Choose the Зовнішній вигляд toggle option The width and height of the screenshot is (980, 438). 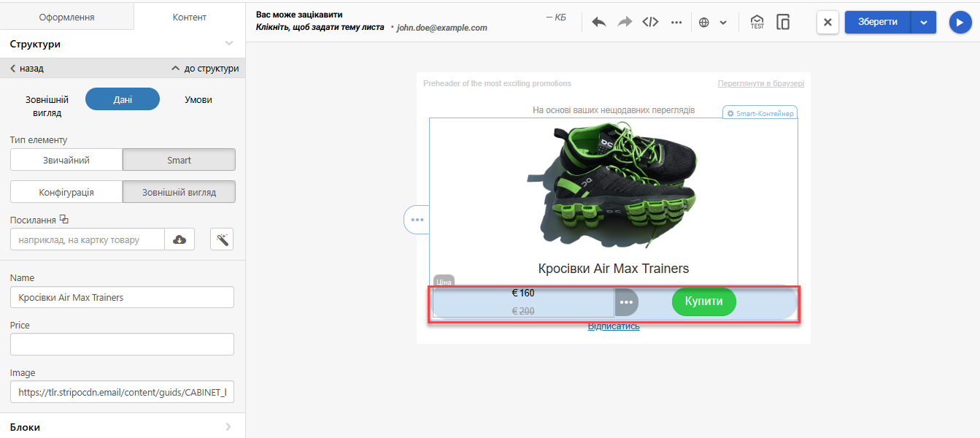pyautogui.click(x=179, y=192)
